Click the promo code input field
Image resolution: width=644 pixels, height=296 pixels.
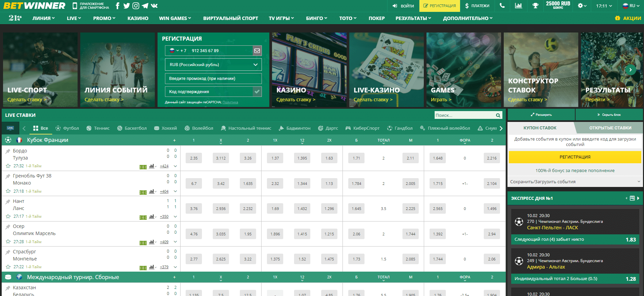pyautogui.click(x=213, y=79)
